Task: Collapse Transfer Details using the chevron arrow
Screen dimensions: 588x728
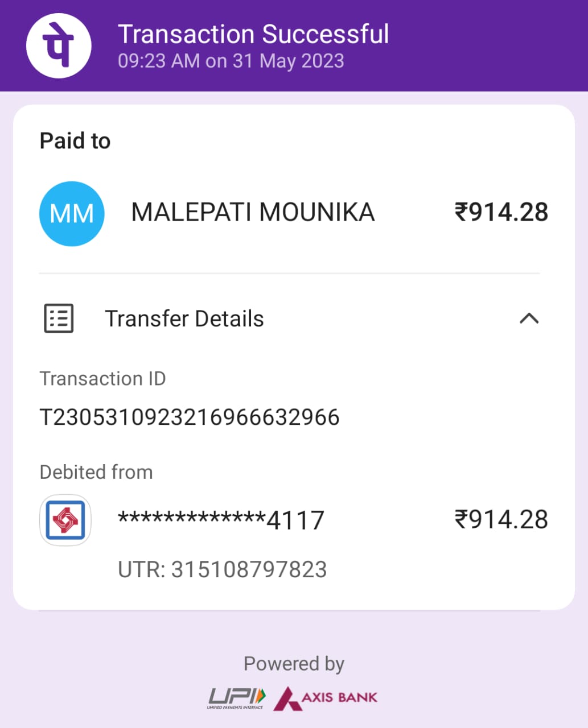Action: pyautogui.click(x=529, y=318)
